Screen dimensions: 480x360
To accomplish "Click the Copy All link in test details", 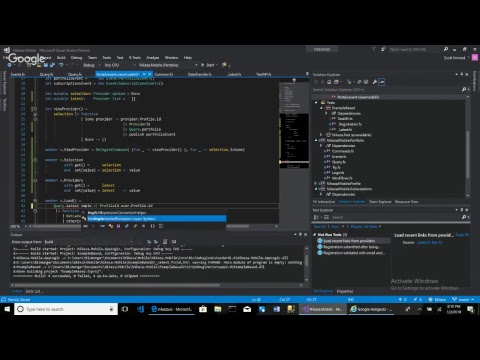I will 462,235.
